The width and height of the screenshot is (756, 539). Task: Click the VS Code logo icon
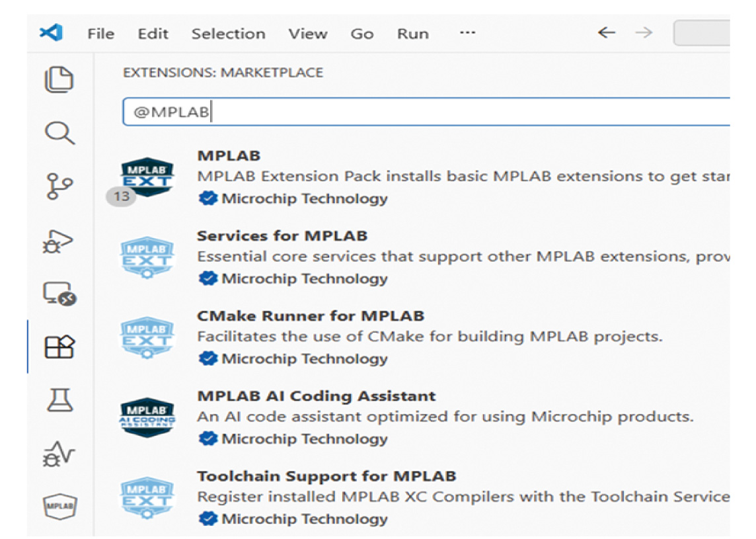coord(51,33)
